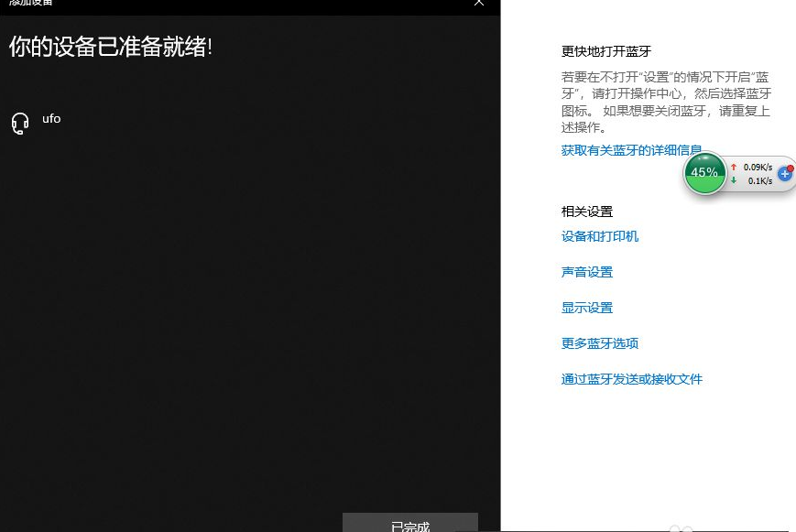The image size is (796, 532).
Task: Click the 45% memory usage progress ball
Action: click(705, 173)
